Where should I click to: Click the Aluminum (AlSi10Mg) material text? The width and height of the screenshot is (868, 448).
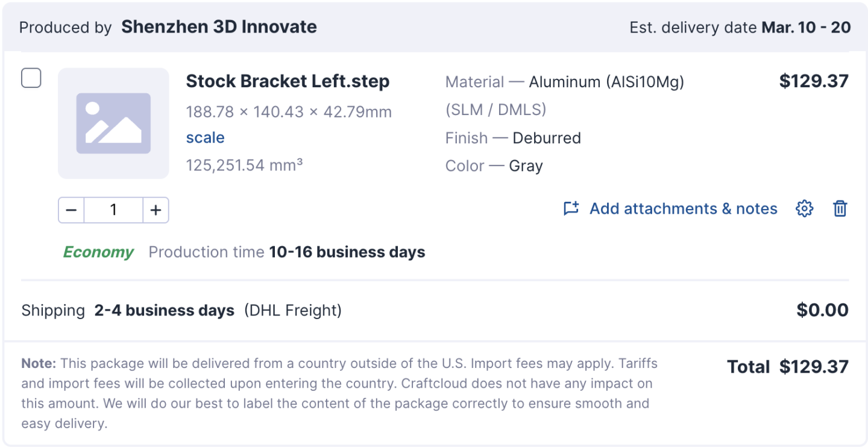click(606, 82)
